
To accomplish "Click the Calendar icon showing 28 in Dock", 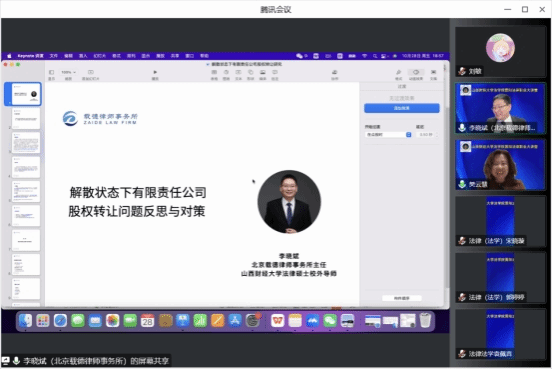I will point(147,321).
